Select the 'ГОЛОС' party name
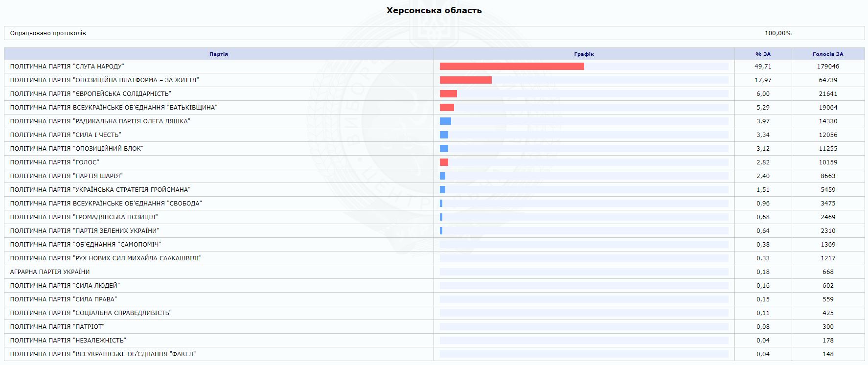Screen dimensions: 868x365 [54, 162]
